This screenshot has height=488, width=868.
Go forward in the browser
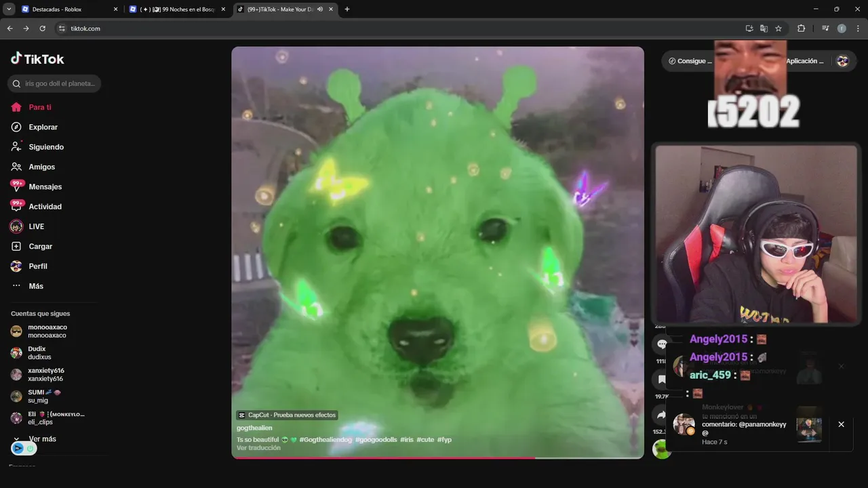26,28
